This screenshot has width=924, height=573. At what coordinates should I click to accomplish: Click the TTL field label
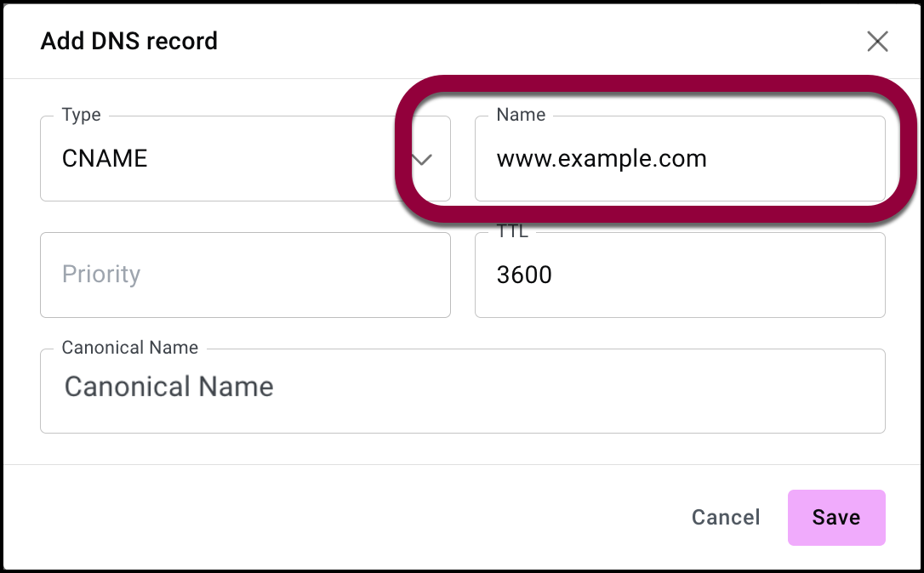pyautogui.click(x=512, y=231)
